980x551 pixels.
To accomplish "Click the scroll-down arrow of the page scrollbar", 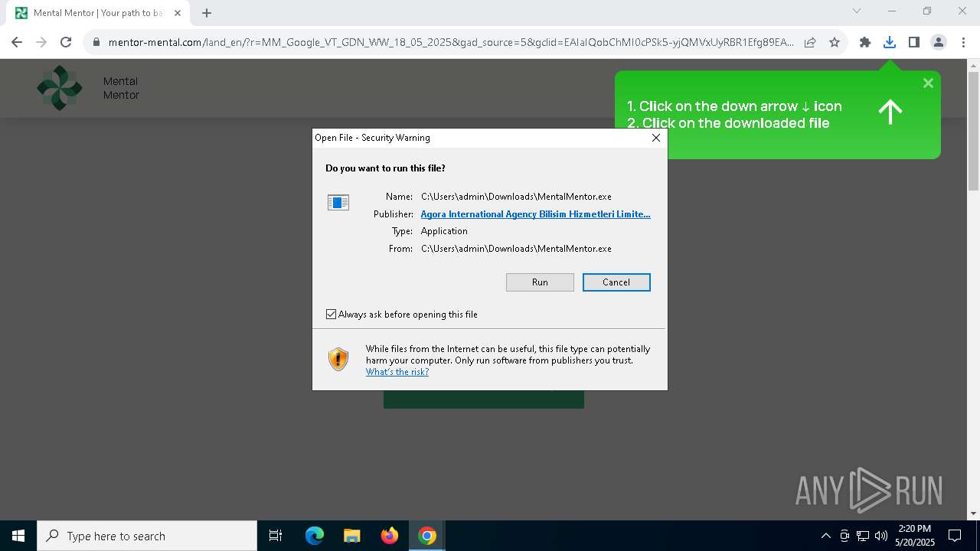I will tap(974, 514).
